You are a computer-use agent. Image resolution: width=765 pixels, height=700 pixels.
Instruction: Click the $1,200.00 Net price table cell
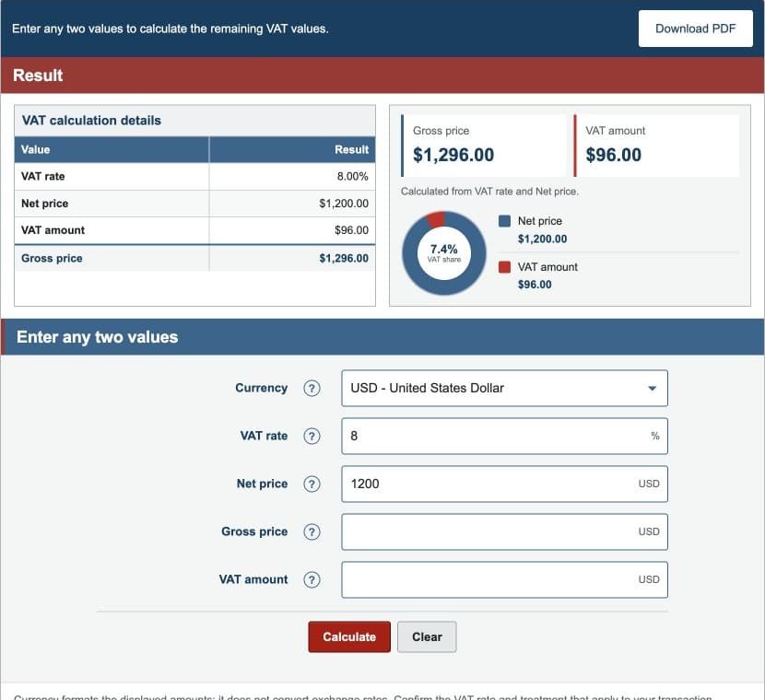point(292,204)
